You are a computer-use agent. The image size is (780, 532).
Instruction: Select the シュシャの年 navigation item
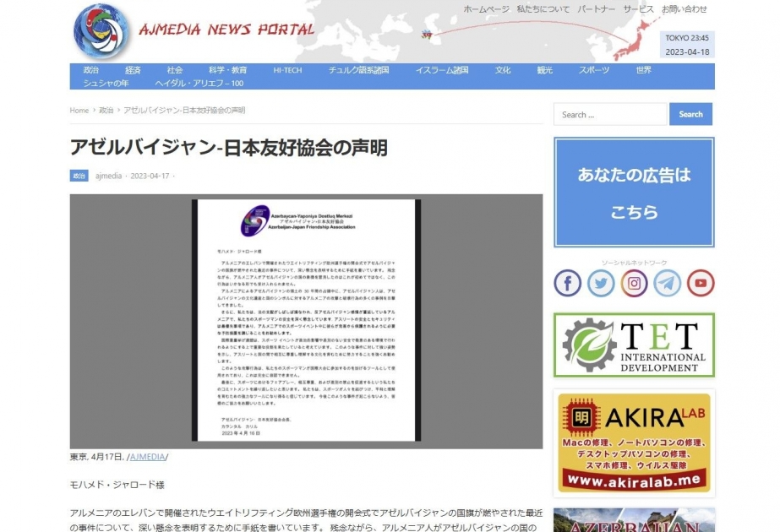106,83
